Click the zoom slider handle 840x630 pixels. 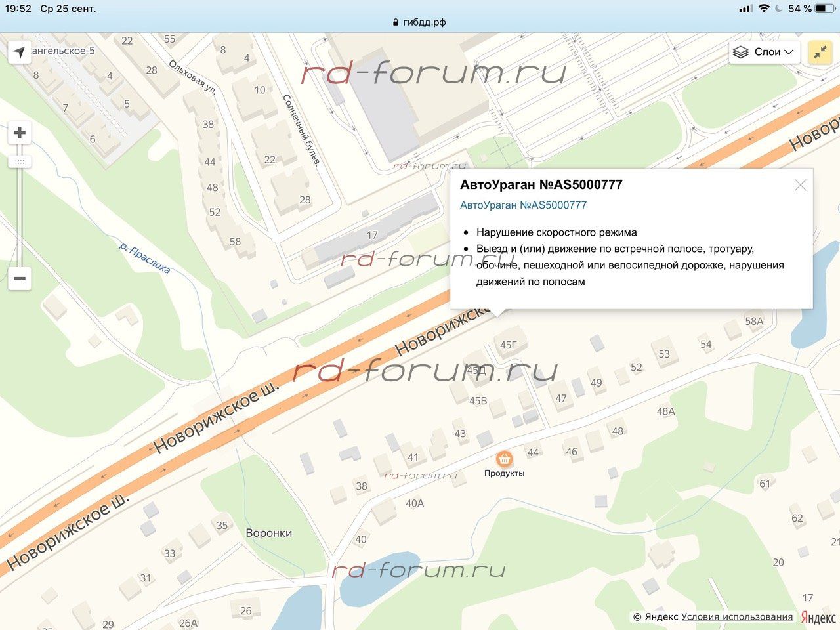click(20, 161)
